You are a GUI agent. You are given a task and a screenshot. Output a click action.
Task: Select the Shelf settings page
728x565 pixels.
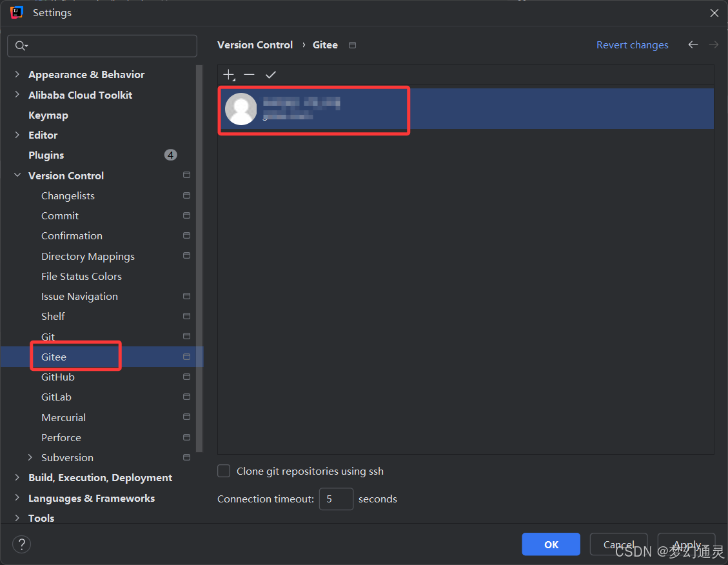pos(53,317)
